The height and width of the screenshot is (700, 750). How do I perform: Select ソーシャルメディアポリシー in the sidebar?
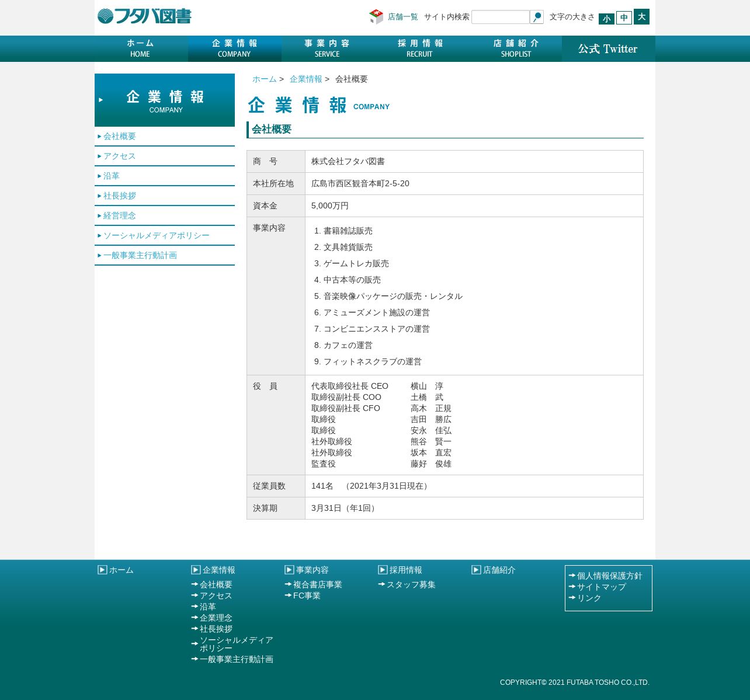pyautogui.click(x=165, y=235)
